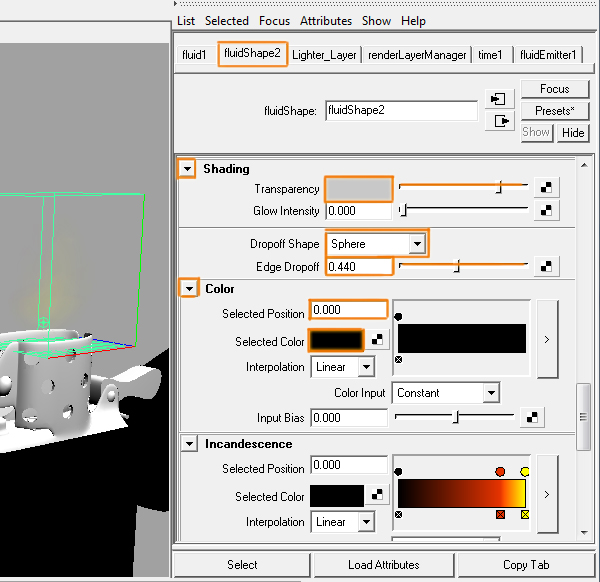Click the Color Input Bias slider

coord(455,417)
